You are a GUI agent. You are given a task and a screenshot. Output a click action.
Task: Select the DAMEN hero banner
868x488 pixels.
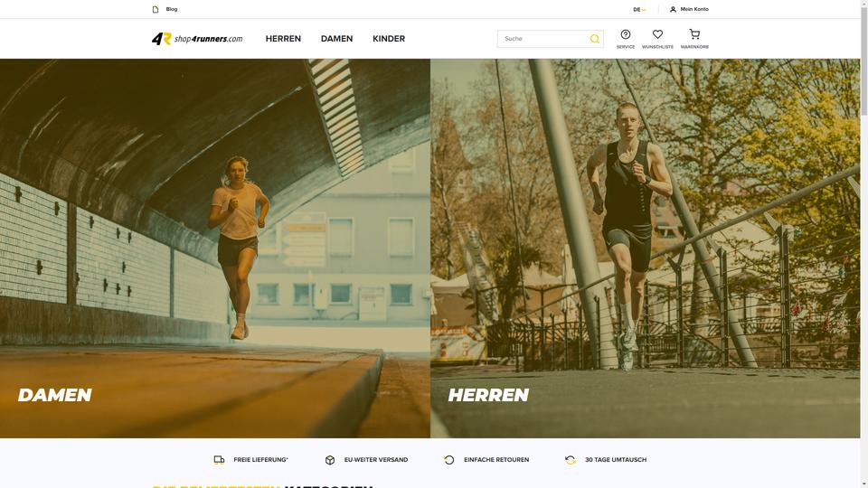tap(215, 249)
